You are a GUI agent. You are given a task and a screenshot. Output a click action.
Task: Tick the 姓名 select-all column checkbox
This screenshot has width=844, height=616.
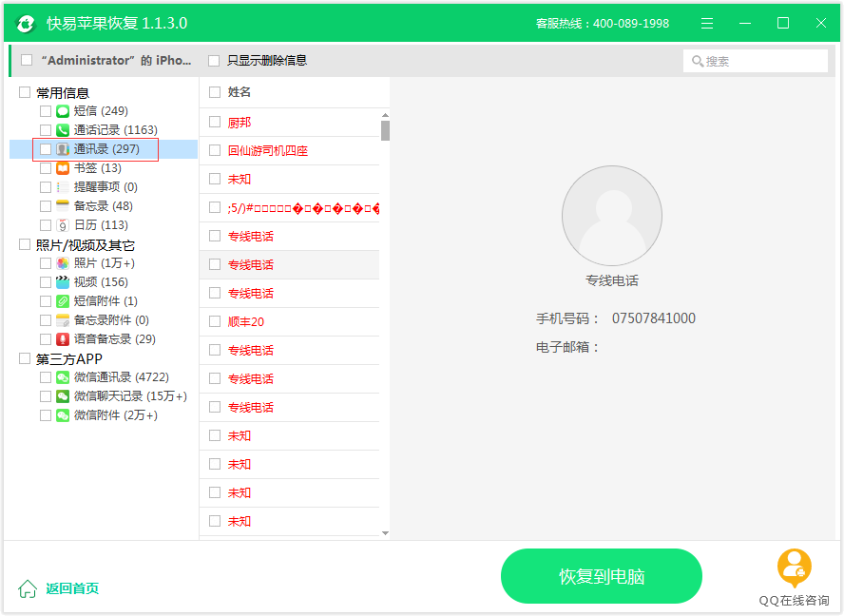[215, 92]
